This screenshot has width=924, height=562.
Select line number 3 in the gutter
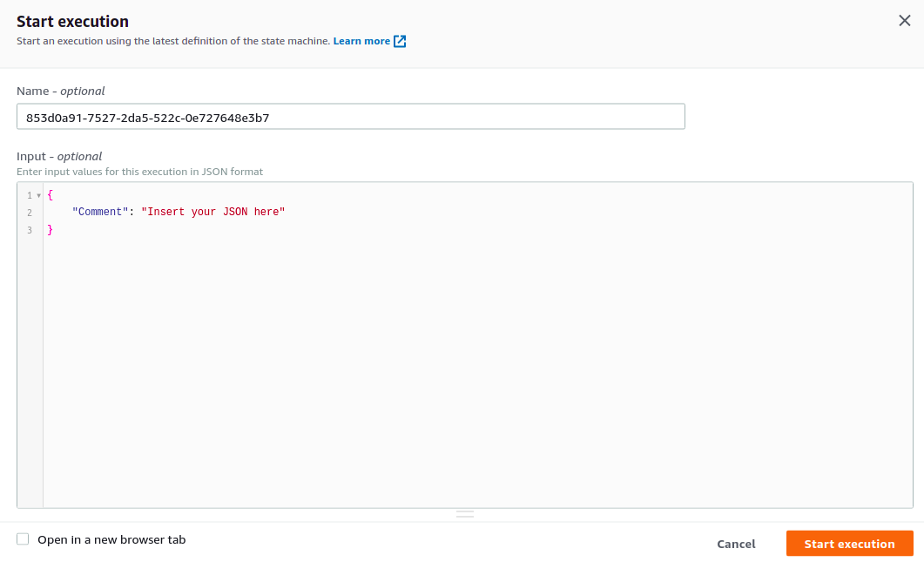tap(29, 230)
